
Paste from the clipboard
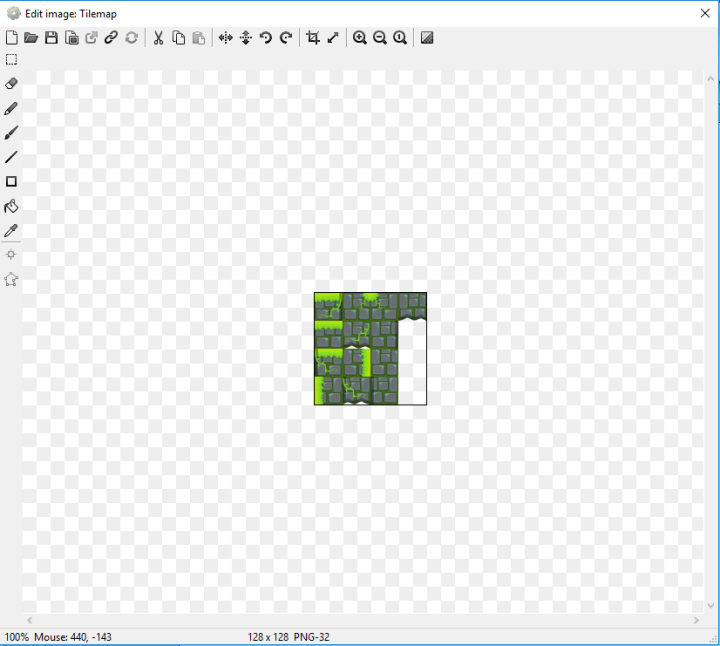coord(198,38)
